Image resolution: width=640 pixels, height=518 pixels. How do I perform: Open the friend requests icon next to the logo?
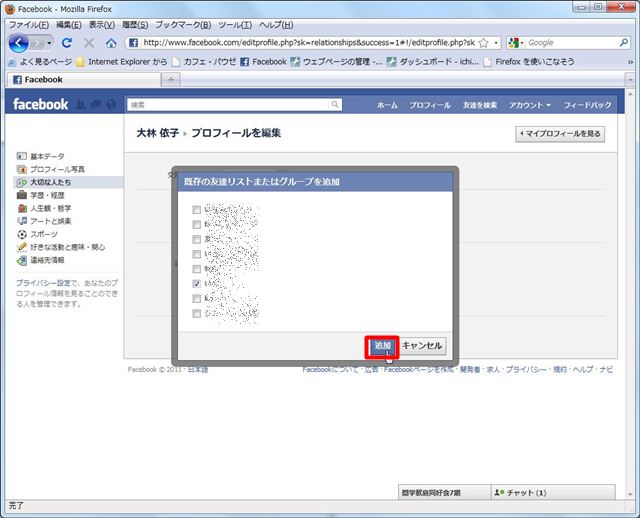tap(81, 104)
